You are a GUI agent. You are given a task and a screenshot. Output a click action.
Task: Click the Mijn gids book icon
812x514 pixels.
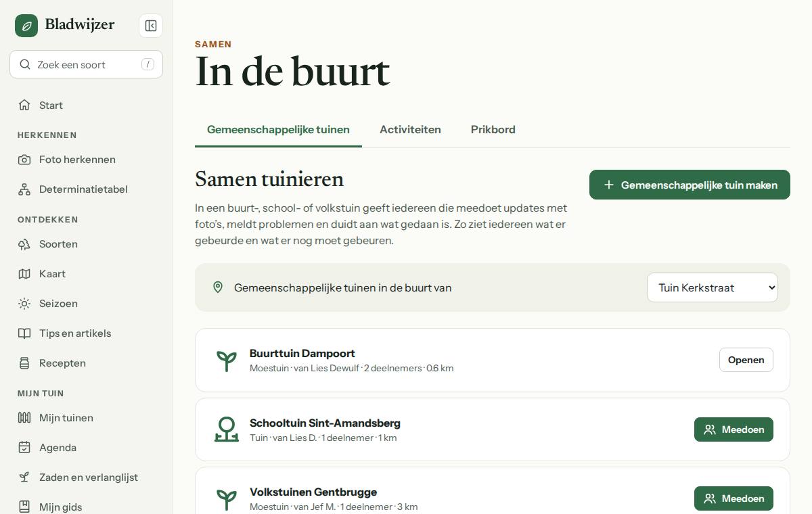(x=24, y=507)
